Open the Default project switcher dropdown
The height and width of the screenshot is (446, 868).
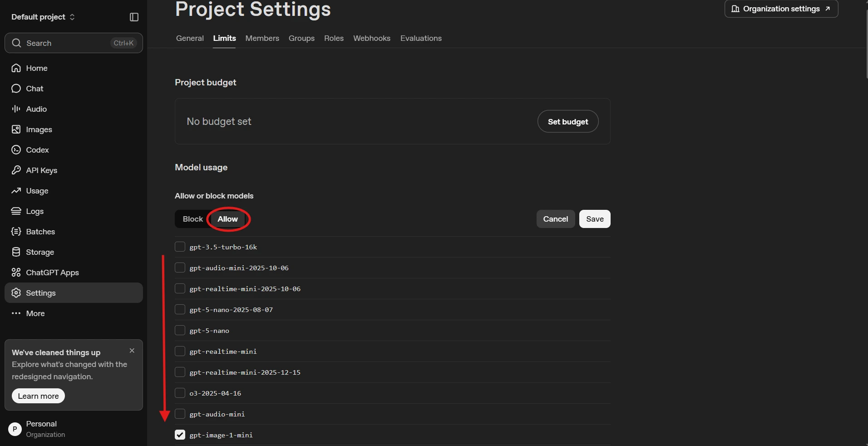tap(43, 17)
